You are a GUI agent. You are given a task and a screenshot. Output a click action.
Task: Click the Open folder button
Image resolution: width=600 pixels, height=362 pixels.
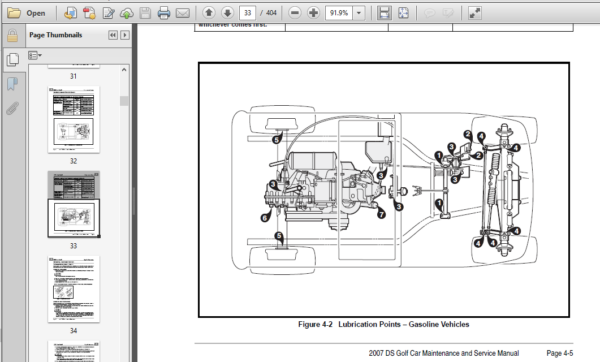click(x=26, y=13)
